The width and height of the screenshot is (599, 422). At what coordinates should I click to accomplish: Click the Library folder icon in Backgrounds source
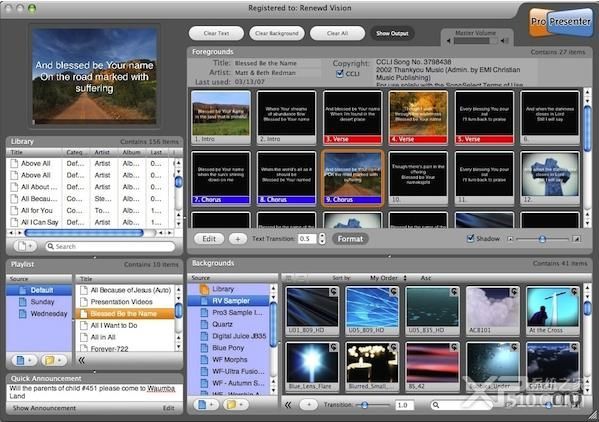pyautogui.click(x=204, y=289)
